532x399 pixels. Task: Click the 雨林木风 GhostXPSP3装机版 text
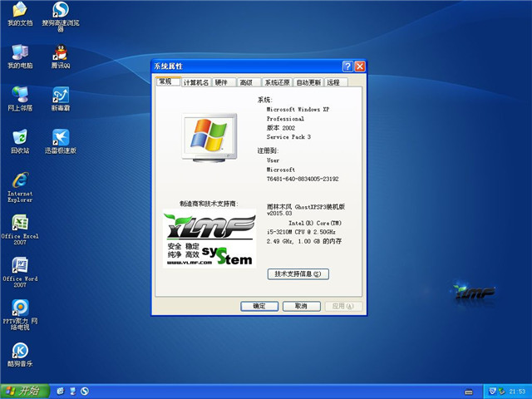(306, 207)
